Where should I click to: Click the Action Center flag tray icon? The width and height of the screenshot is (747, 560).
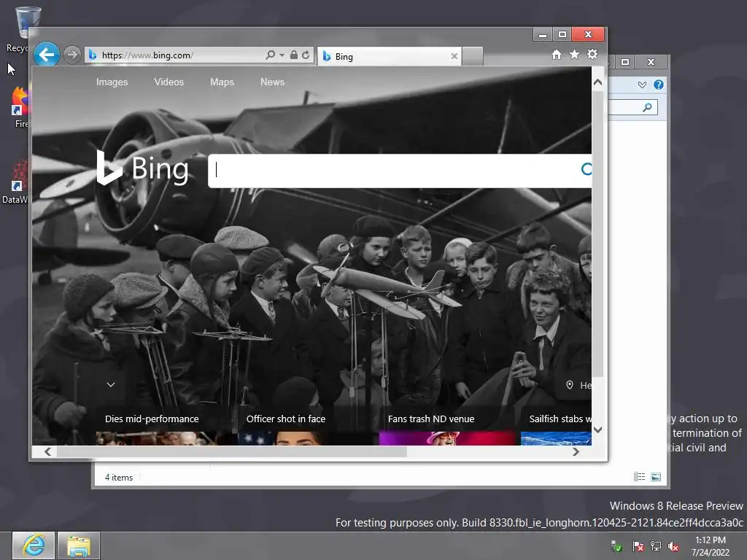pos(638,546)
